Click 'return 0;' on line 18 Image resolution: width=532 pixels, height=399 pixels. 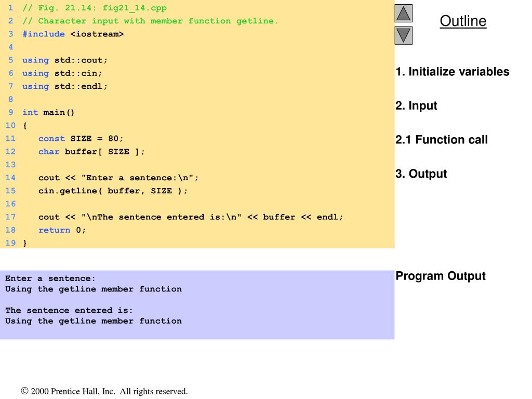[62, 230]
